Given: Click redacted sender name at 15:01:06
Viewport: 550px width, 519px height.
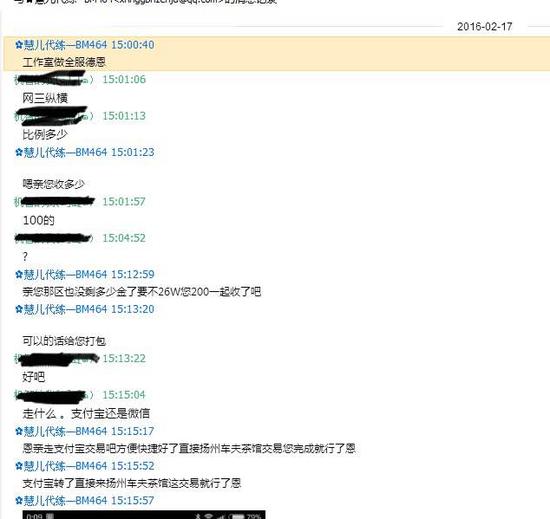Looking at the screenshot, I should [x=54, y=79].
